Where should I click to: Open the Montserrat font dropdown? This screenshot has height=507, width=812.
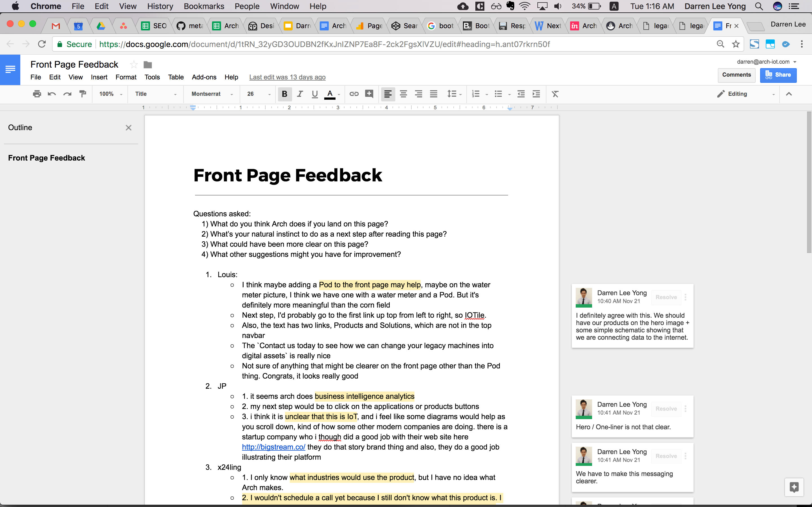coord(212,94)
